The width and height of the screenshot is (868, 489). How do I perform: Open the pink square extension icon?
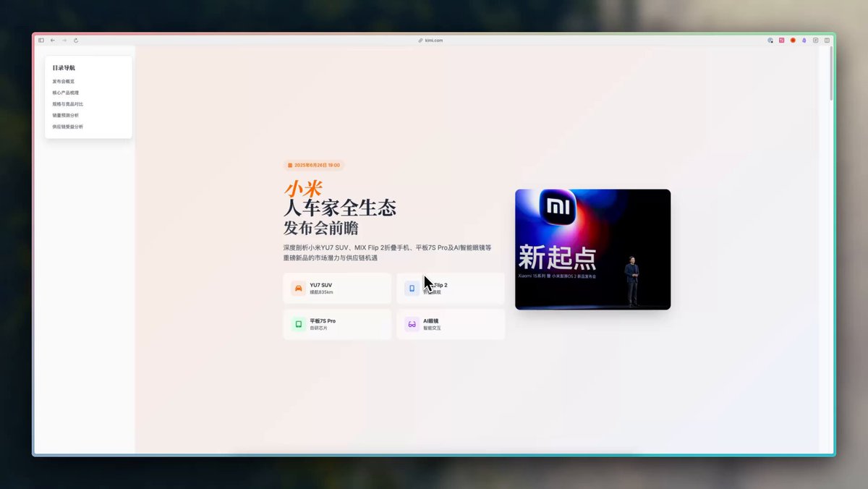[x=782, y=41]
